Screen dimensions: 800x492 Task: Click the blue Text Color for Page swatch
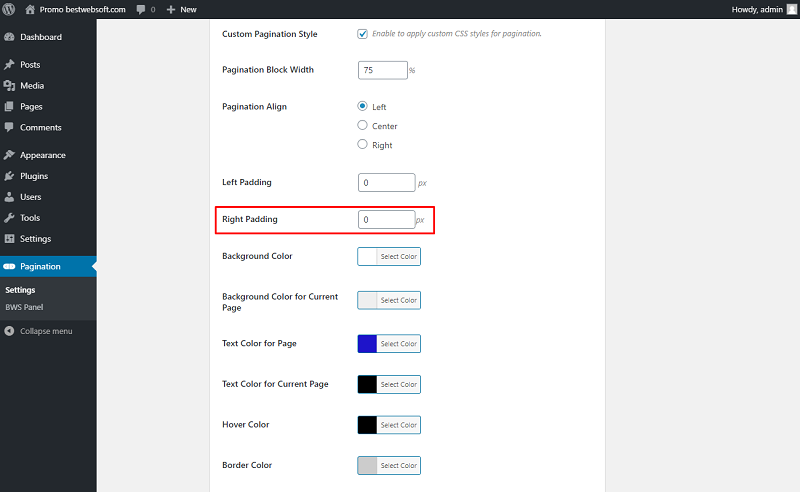pos(367,343)
